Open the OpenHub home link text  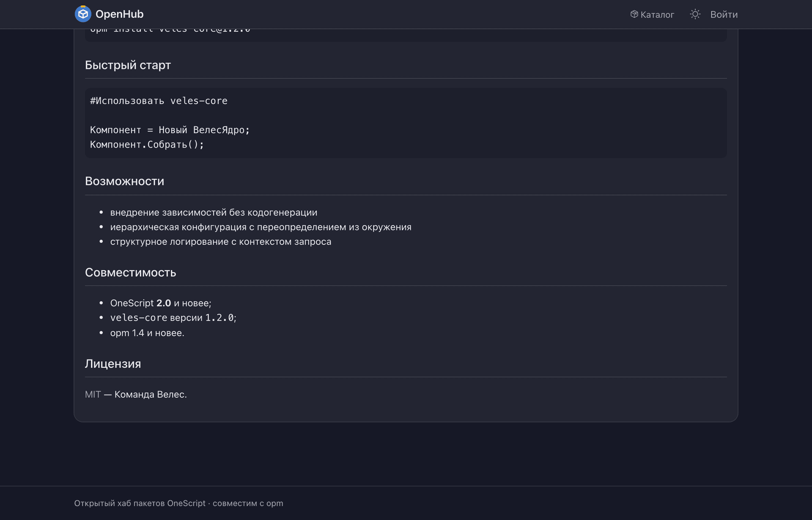(119, 14)
